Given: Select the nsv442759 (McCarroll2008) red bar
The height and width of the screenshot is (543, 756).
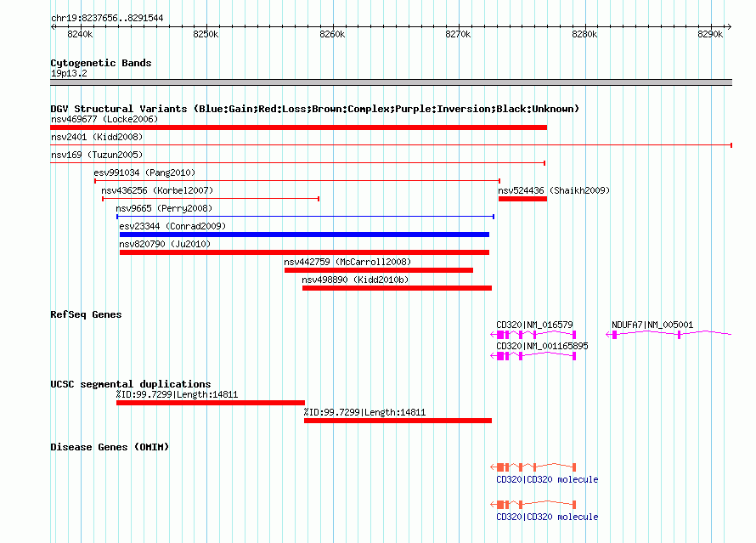Looking at the screenshot, I should pos(379,270).
